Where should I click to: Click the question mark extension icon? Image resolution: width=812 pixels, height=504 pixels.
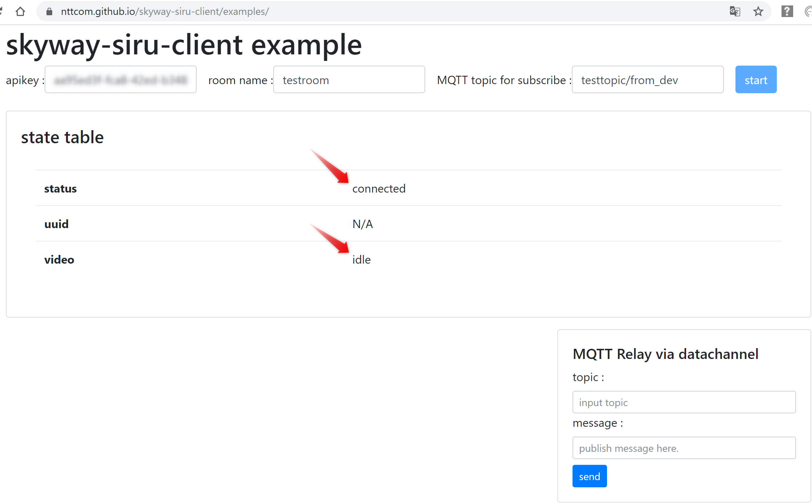[x=787, y=12]
